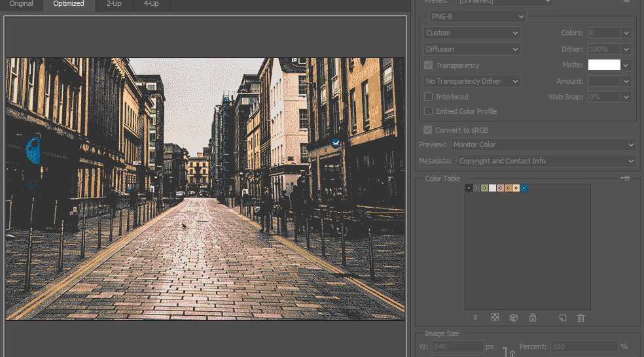Expand the Dither percentage dropdown arrow
The height and width of the screenshot is (357, 644).
click(x=626, y=49)
